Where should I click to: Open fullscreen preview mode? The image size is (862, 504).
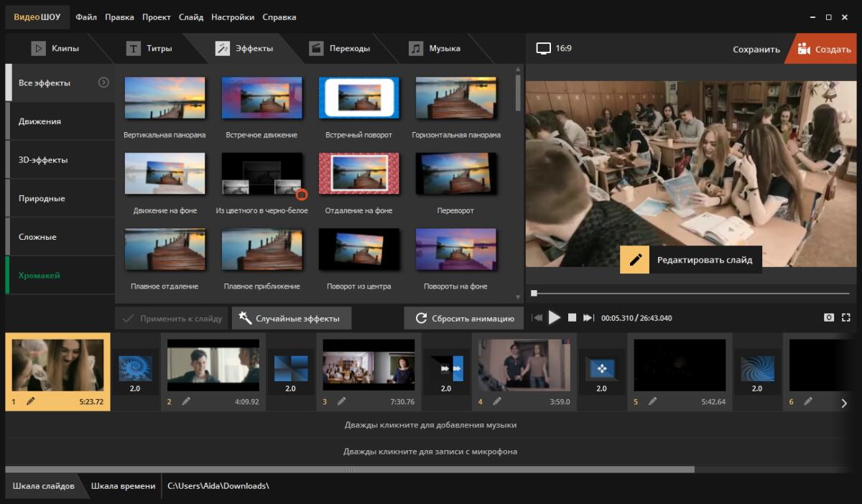pos(845,317)
